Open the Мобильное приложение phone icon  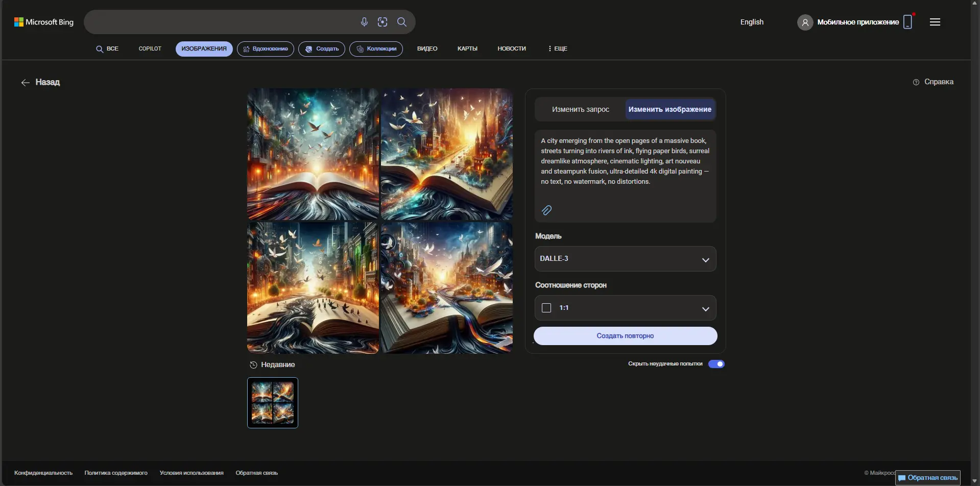(909, 21)
